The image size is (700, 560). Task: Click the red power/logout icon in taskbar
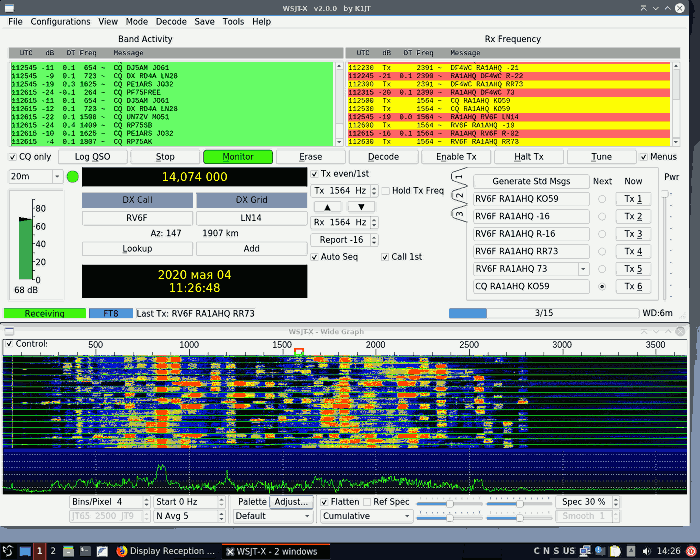pyautogui.click(x=691, y=551)
